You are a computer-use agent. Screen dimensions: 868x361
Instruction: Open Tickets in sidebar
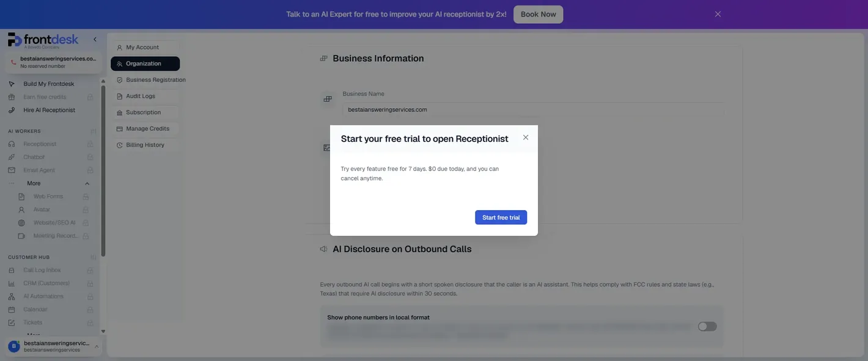(33, 323)
